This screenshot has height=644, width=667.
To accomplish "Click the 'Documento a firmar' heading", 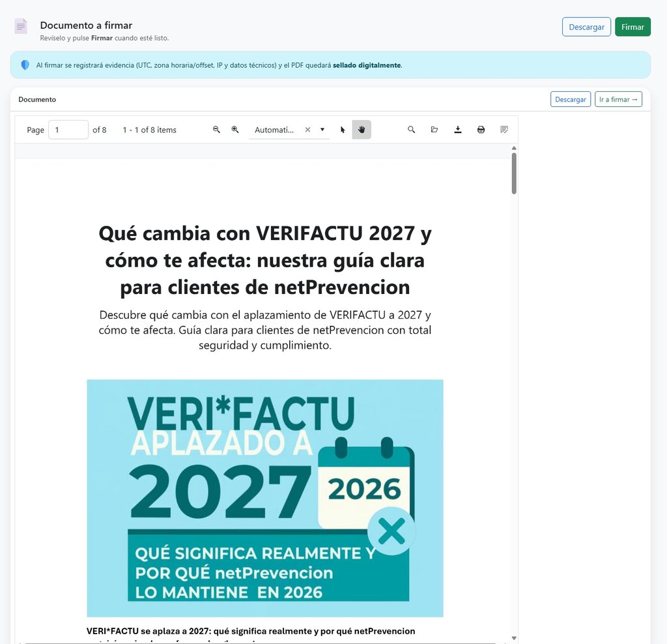I will point(86,25).
